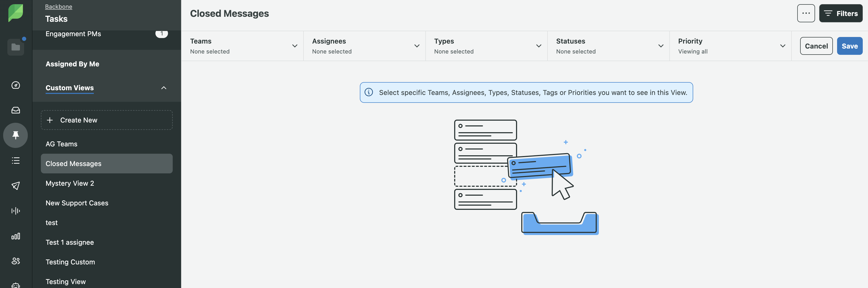868x288 pixels.
Task: Open the AG Teams view
Action: [x=106, y=144]
